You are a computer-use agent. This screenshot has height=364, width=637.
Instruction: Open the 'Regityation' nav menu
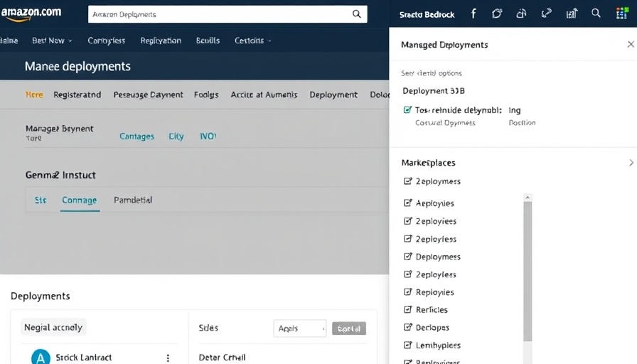click(161, 41)
